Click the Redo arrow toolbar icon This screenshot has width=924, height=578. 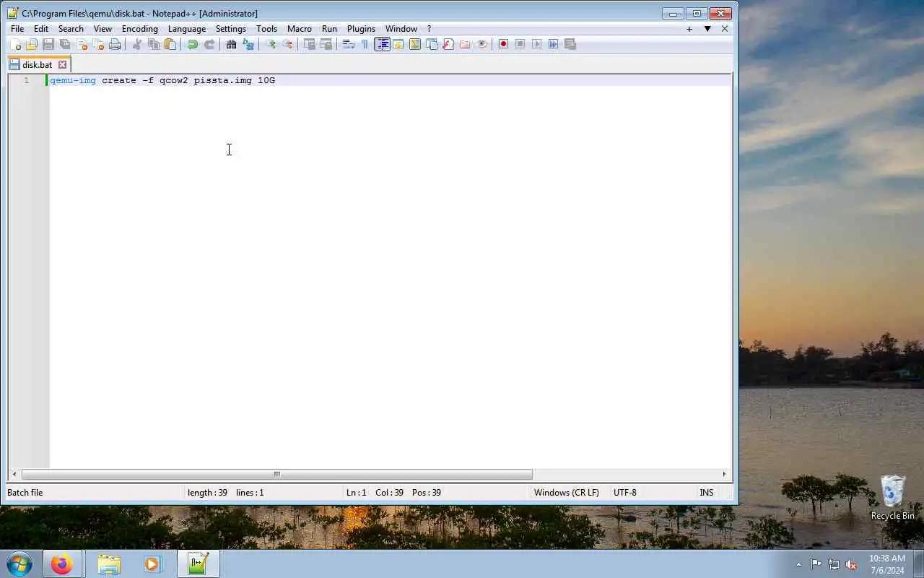click(x=209, y=44)
